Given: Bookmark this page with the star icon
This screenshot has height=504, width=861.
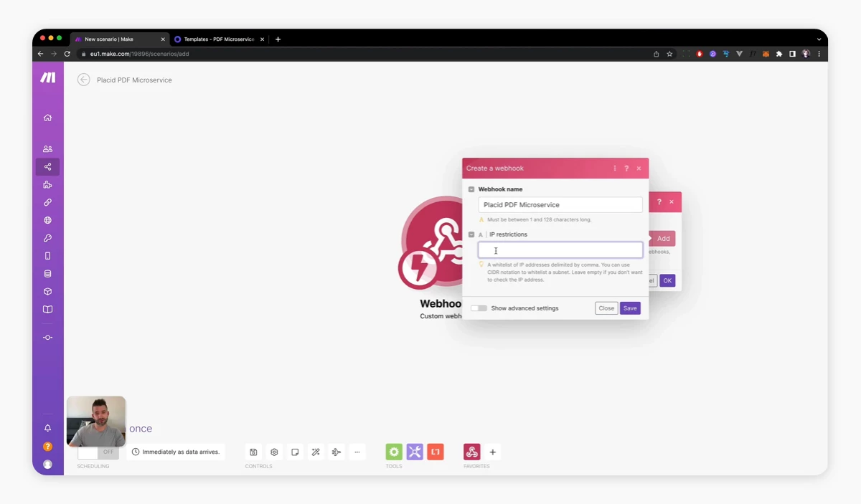Looking at the screenshot, I should pyautogui.click(x=669, y=54).
